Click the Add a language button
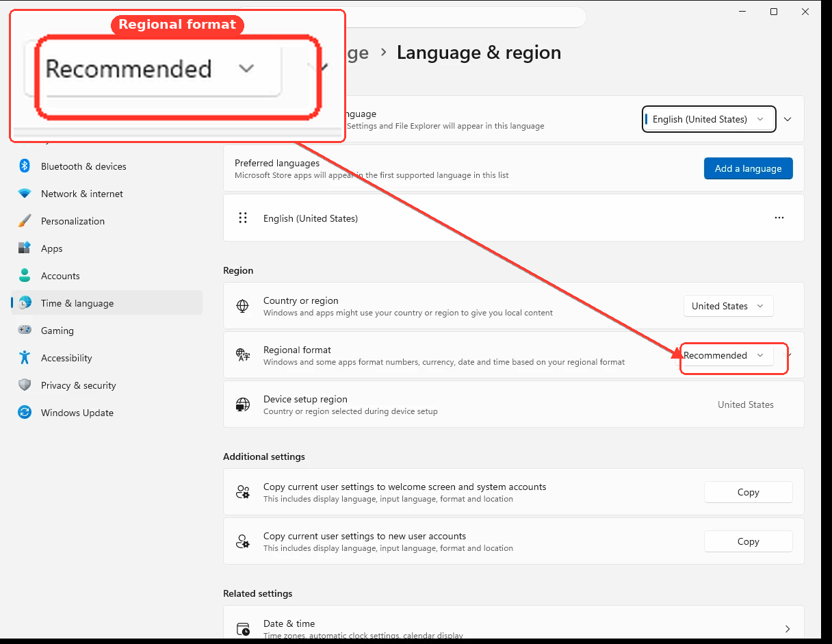The image size is (832, 644). coord(748,168)
